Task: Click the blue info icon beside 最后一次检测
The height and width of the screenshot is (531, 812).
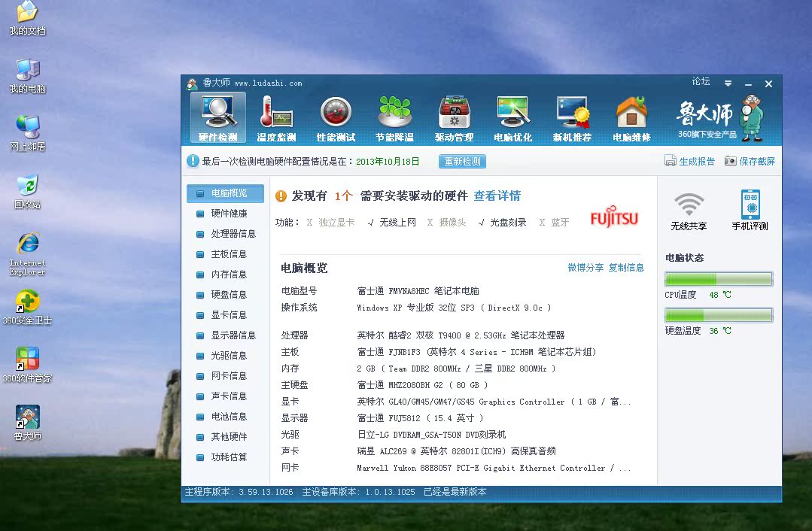Action: pyautogui.click(x=193, y=161)
